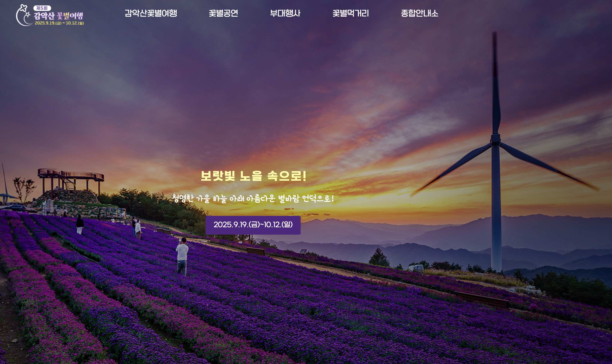
Task: Click the wind turbine hub in the photo
Action: click(x=495, y=139)
